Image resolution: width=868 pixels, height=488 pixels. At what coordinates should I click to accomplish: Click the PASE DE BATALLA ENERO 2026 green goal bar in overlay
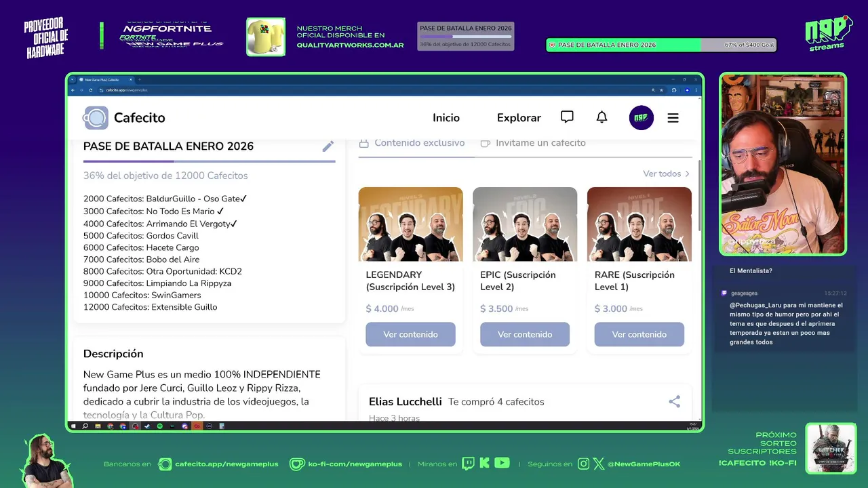click(x=661, y=45)
